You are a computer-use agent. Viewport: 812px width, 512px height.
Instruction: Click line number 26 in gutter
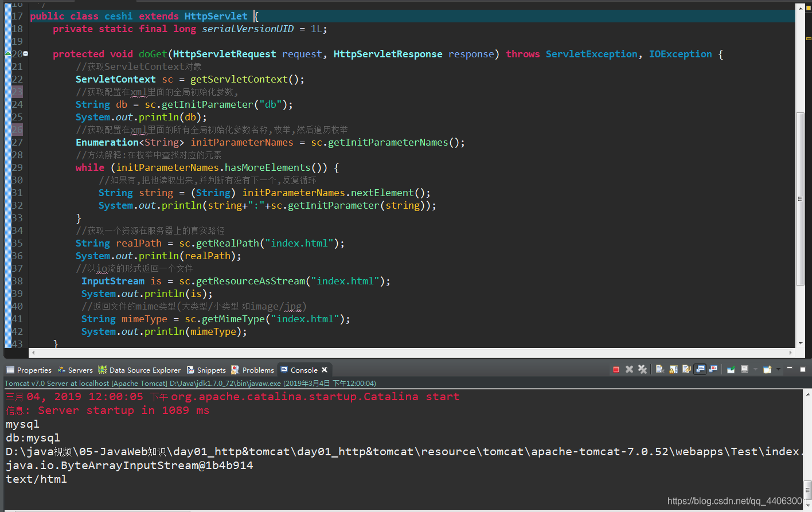point(17,130)
